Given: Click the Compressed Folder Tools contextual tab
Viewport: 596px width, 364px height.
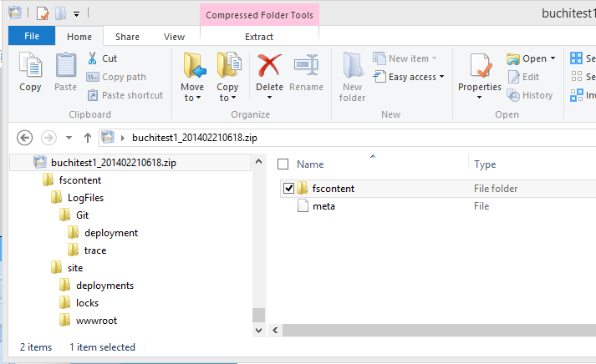Looking at the screenshot, I should click(x=260, y=15).
